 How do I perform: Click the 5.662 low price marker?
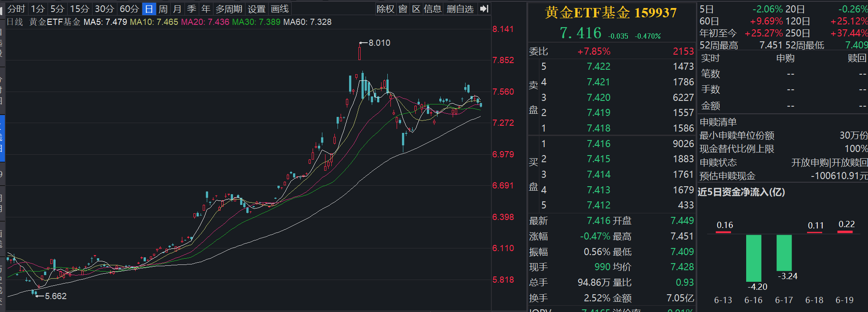click(x=56, y=296)
